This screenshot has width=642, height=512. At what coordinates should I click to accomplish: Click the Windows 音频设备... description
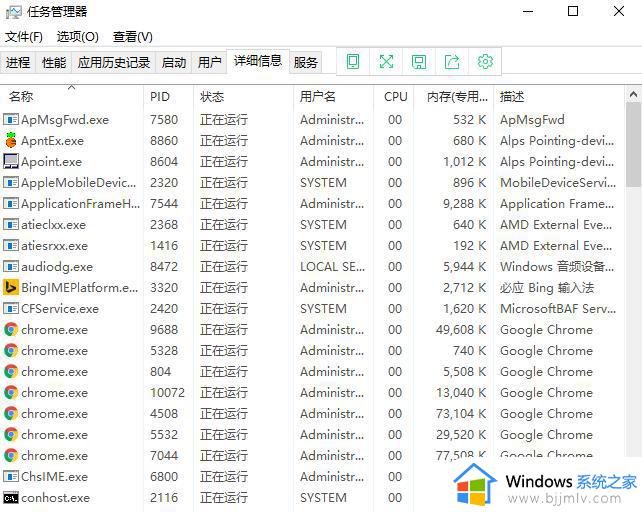[557, 267]
